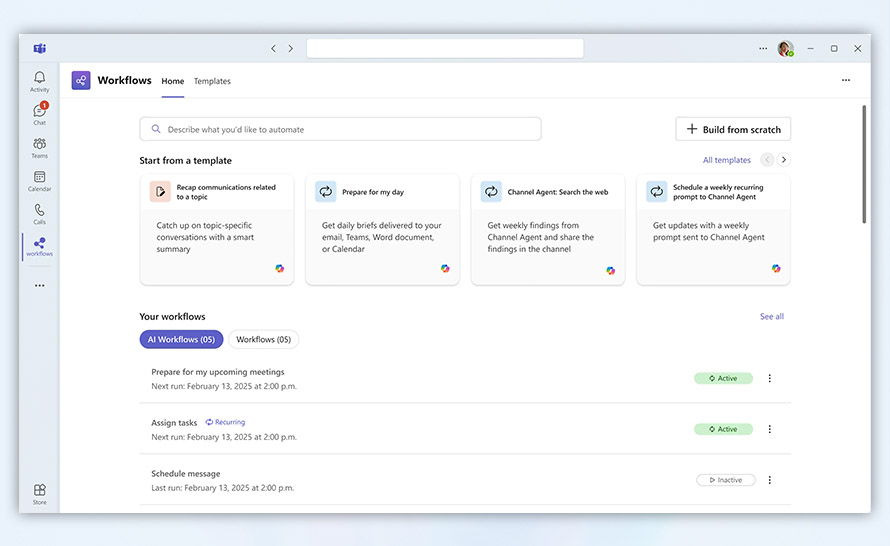Screen dimensions: 890x546
Task: Switch to the Templates tab
Action: point(212,81)
